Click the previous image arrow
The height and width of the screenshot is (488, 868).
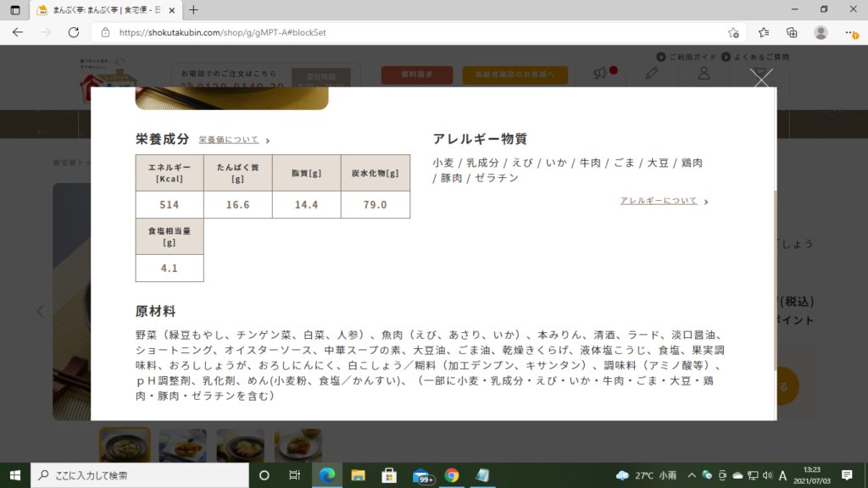tap(41, 311)
